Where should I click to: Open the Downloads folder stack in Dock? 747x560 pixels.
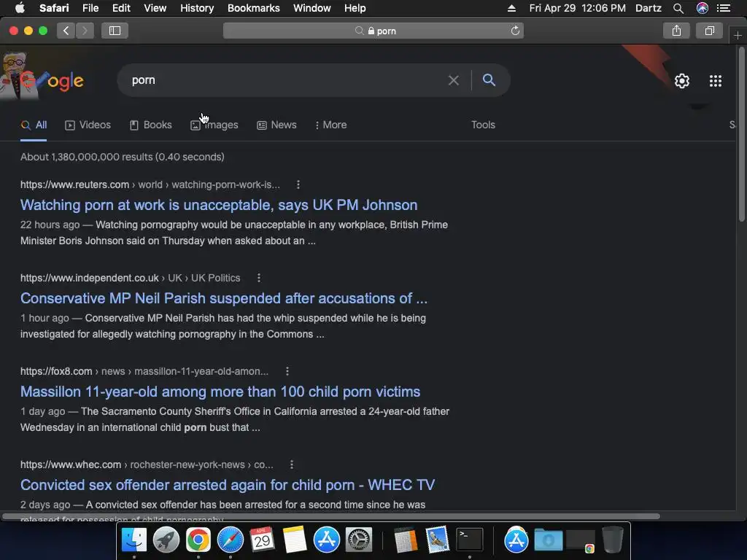pos(549,540)
